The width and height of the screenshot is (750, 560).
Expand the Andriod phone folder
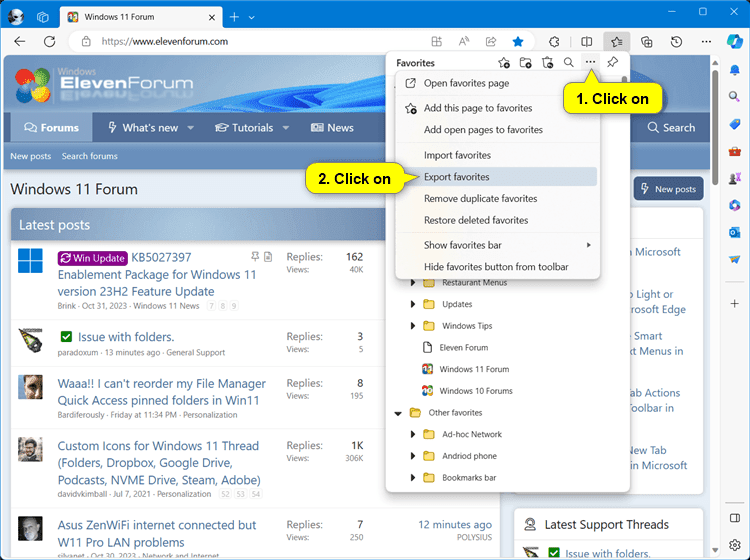pyautogui.click(x=413, y=456)
